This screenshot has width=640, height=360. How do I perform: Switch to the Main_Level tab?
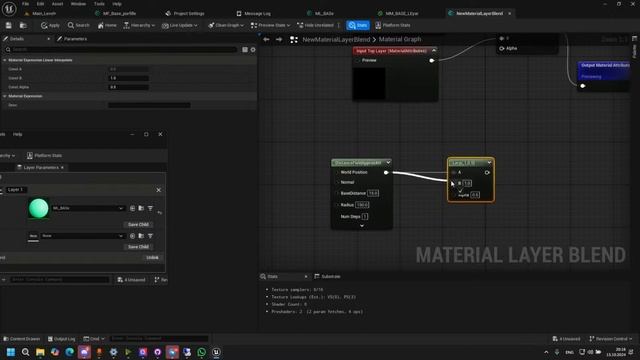click(x=40, y=13)
